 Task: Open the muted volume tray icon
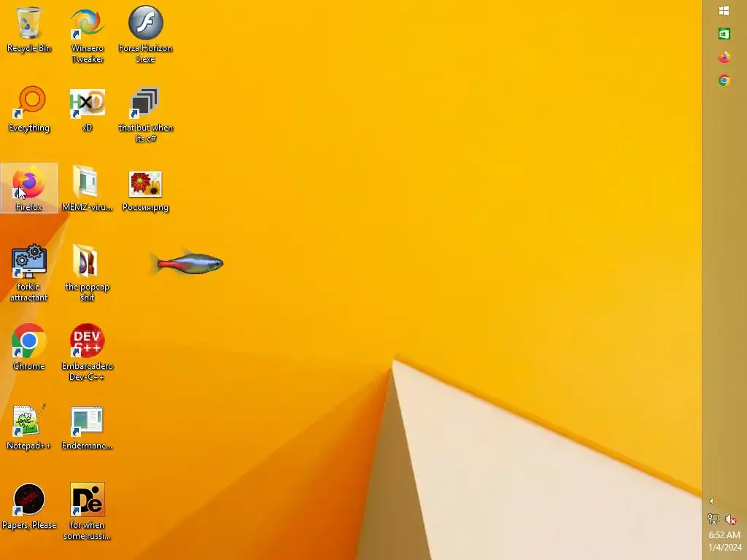[x=731, y=518]
